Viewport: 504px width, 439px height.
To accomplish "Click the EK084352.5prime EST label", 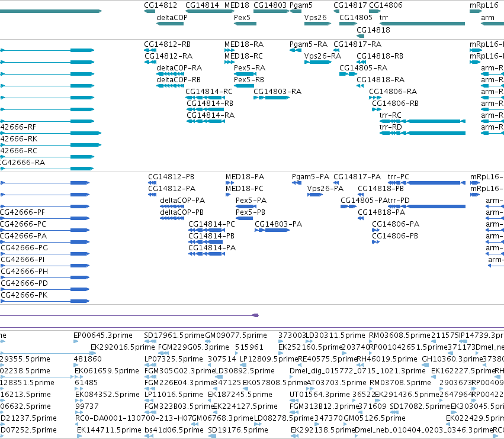I will pyautogui.click(x=108, y=395).
